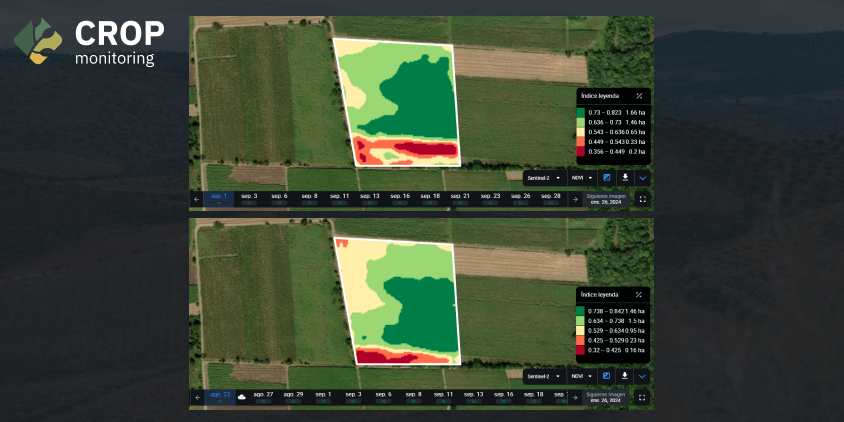844x422 pixels.
Task: Advance top timeline with right arrow
Action: tap(575, 199)
